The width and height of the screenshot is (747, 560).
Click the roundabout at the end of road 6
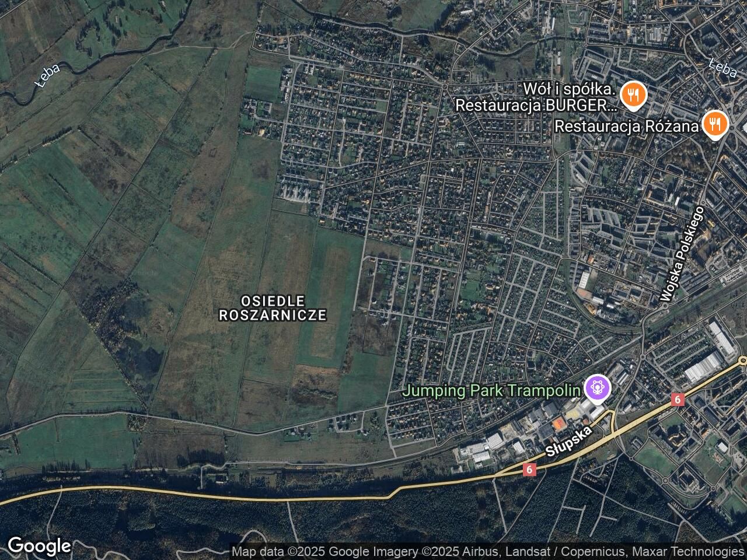(743, 361)
